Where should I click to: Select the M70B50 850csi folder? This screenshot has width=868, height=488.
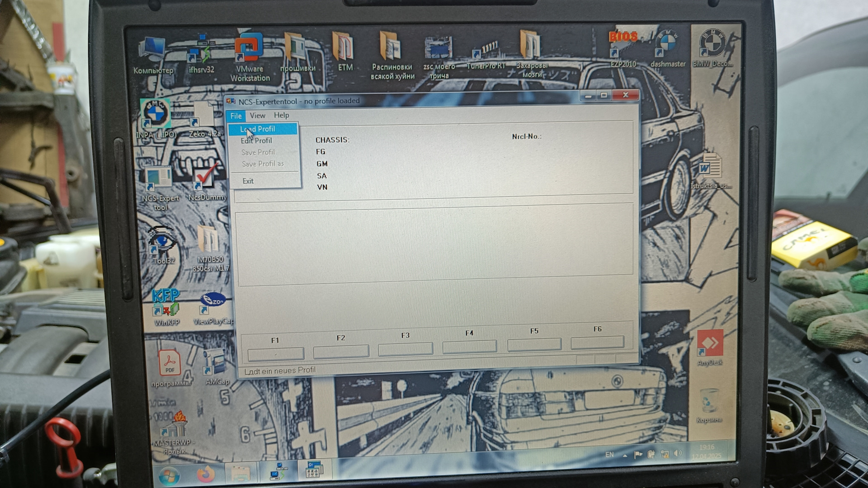(210, 249)
